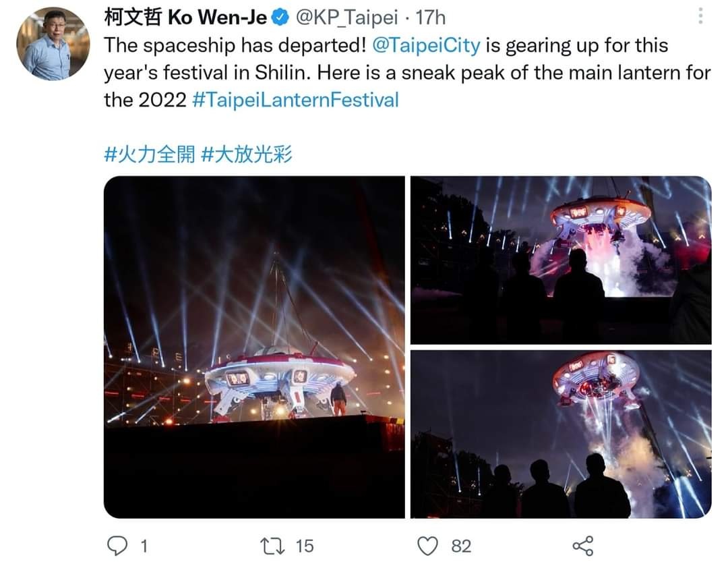
Task: View bottom-right photo of airborne spaceship
Action: [561, 434]
